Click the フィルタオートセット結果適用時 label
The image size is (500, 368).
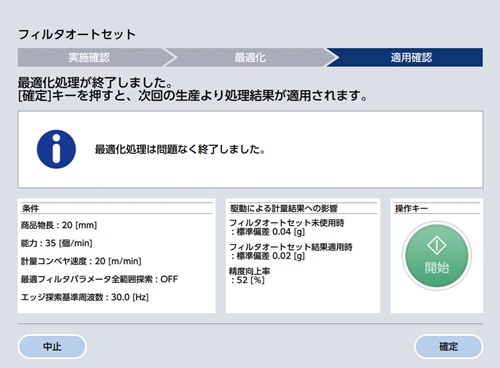(x=291, y=247)
